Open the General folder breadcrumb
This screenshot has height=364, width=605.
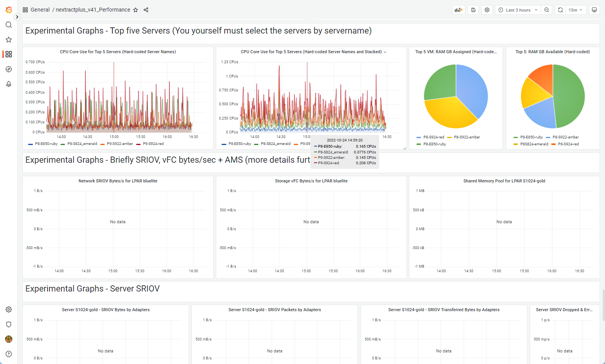40,10
